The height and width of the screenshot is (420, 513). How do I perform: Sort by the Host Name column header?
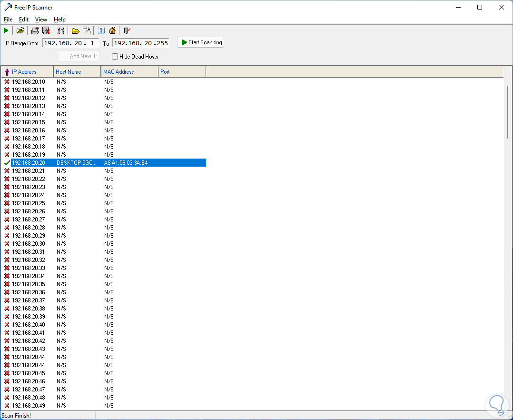77,72
